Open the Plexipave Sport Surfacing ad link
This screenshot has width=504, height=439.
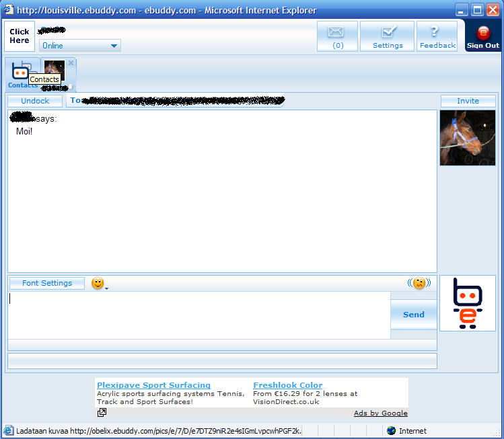153,385
